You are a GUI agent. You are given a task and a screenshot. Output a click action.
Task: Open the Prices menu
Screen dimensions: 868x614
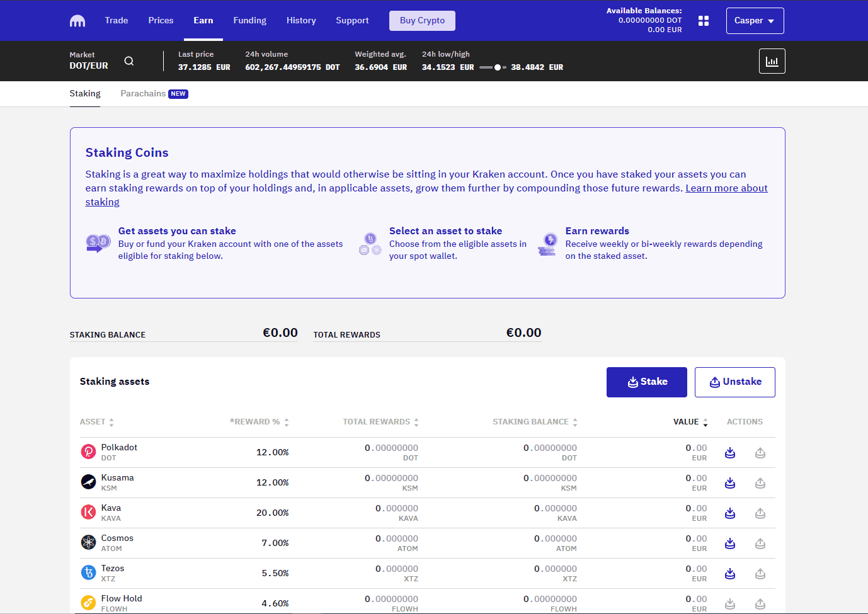click(x=161, y=20)
